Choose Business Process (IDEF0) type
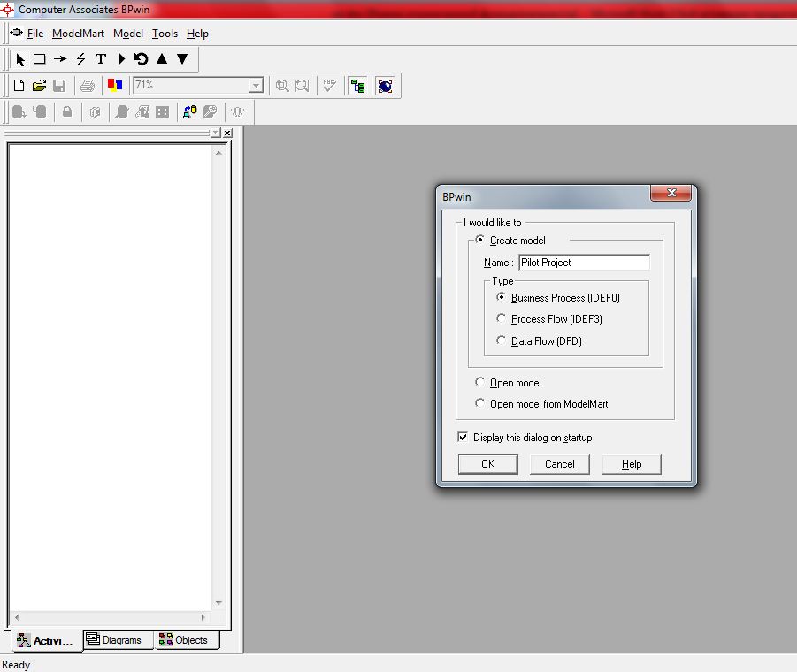797x672 pixels. (x=501, y=297)
